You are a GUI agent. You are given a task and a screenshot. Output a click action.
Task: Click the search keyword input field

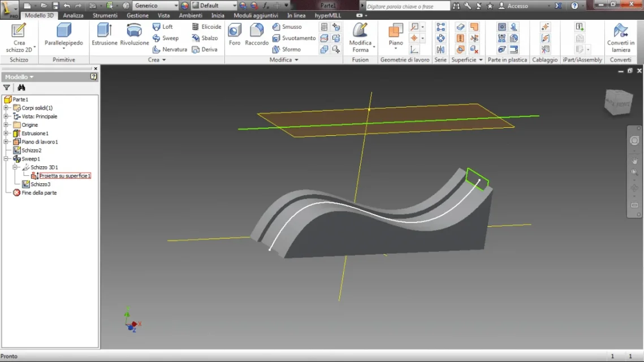tap(408, 6)
